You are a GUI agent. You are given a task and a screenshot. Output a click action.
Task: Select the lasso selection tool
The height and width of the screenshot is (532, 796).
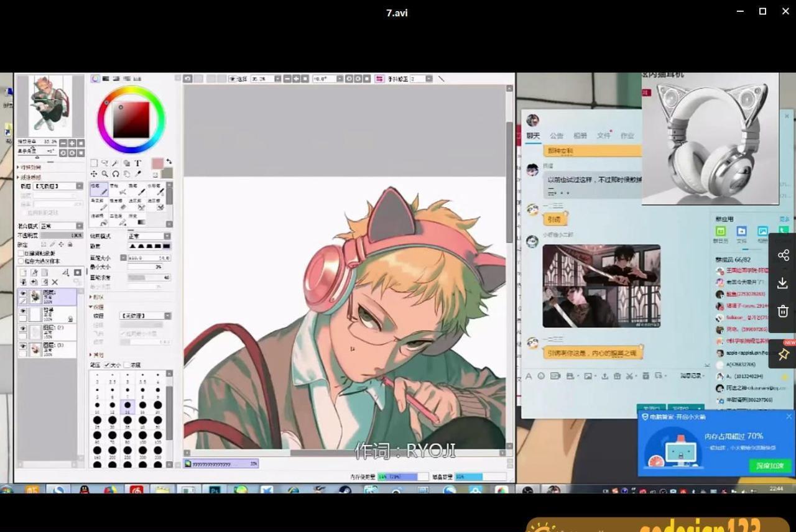[x=104, y=163]
